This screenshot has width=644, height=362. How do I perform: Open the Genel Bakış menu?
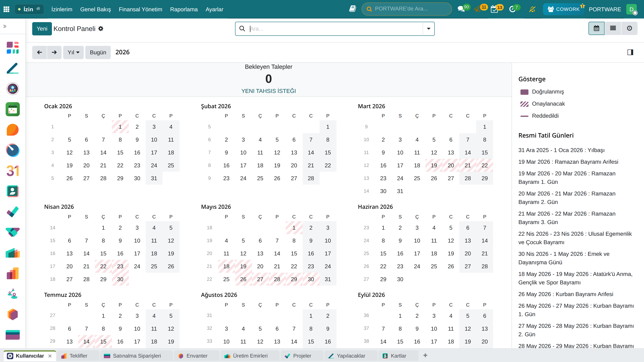click(x=96, y=9)
